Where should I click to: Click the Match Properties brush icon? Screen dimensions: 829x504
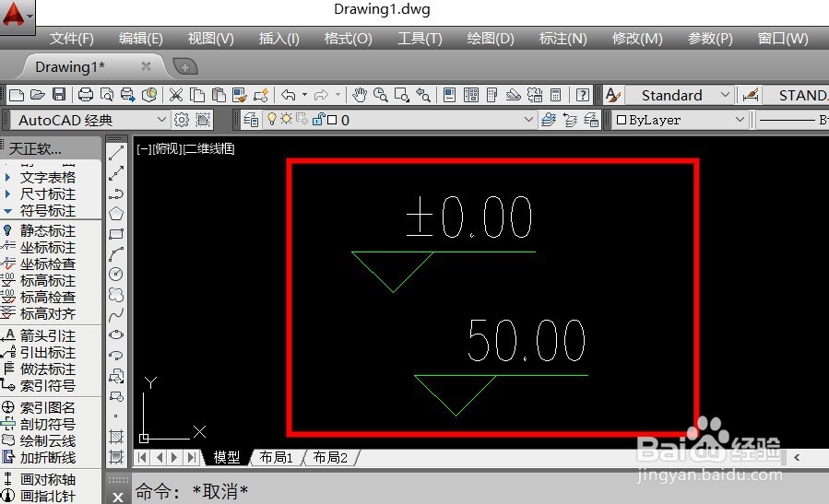pos(240,95)
